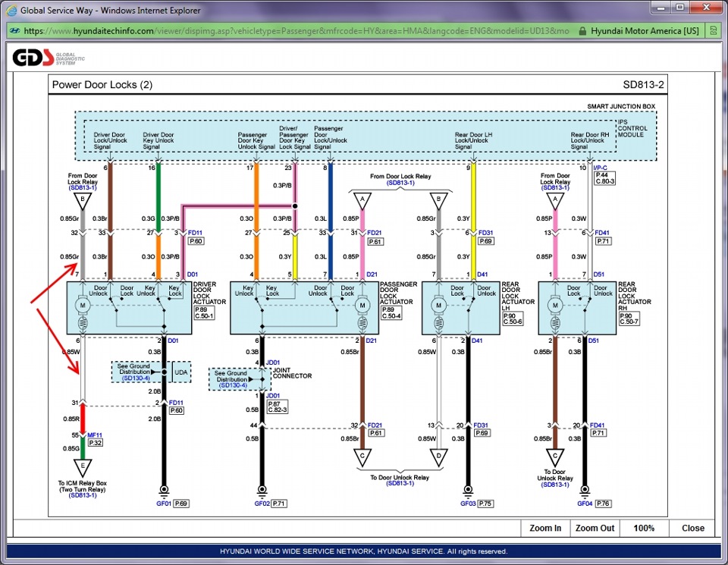Click the security padlock icon beside Hyundai Motor America
This screenshot has width=728, height=565.
[x=582, y=31]
